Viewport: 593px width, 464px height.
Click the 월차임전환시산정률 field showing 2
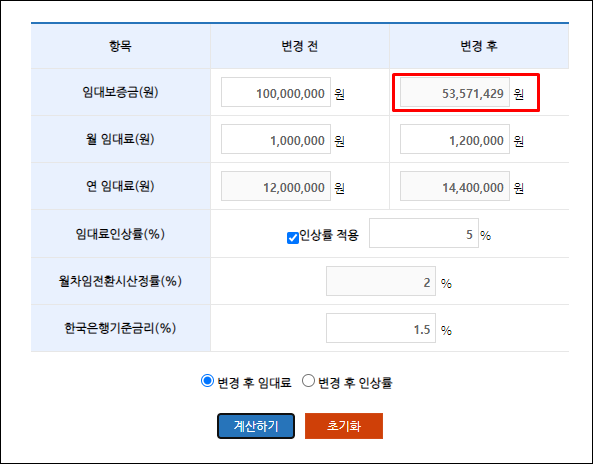[381, 281]
